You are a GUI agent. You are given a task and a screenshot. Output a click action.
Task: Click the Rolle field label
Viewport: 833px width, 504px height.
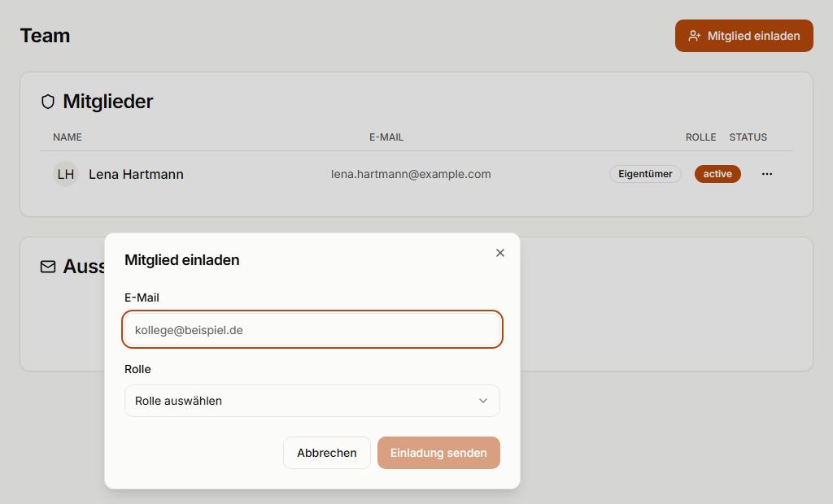pyautogui.click(x=137, y=370)
